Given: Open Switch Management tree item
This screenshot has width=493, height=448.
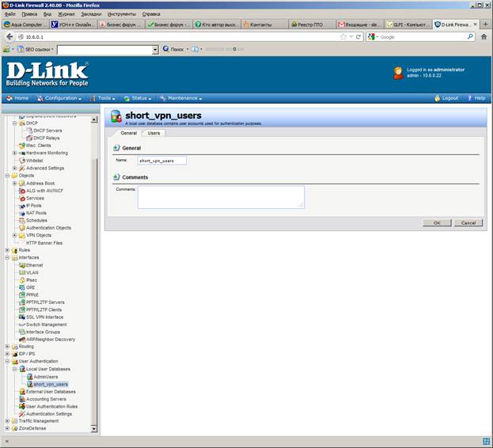Looking at the screenshot, I should click(x=46, y=325).
